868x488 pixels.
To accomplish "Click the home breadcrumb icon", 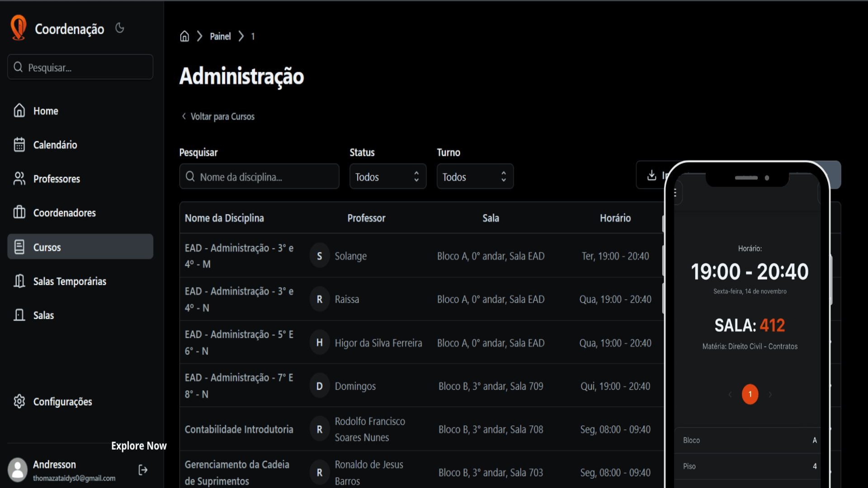I will 184,36.
